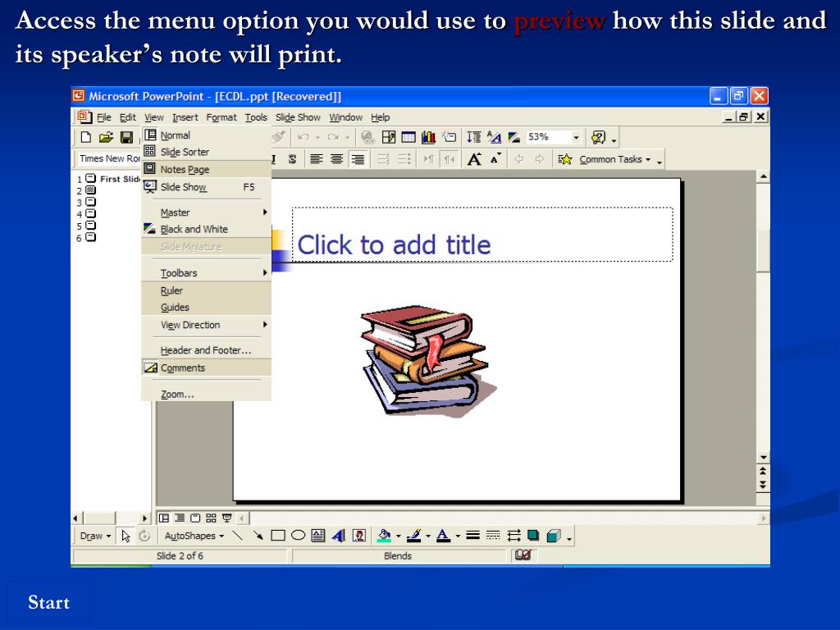Screen dimensions: 840x630
Task: Click the Redo arrow icon
Action: pyautogui.click(x=333, y=137)
